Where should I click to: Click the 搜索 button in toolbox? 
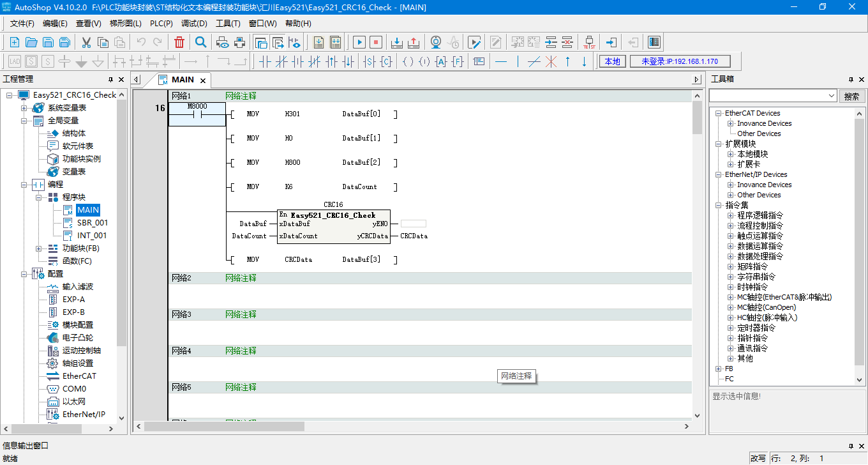pos(851,96)
